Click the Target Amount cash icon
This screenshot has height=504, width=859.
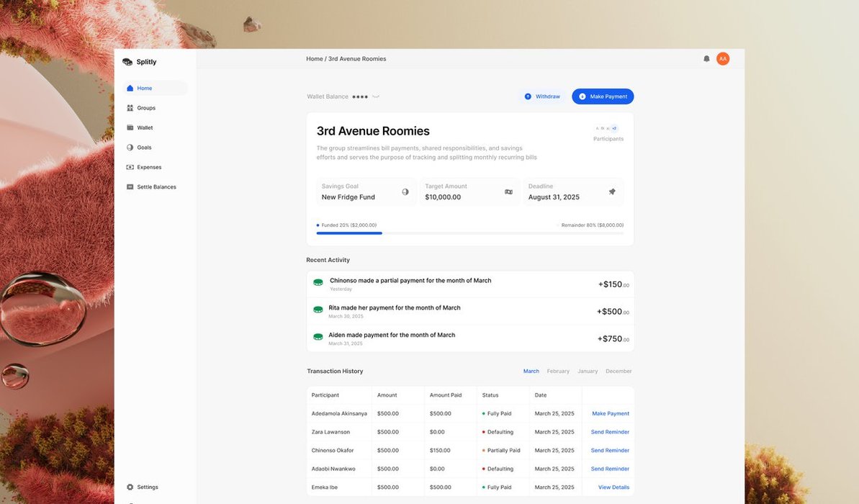coord(508,192)
